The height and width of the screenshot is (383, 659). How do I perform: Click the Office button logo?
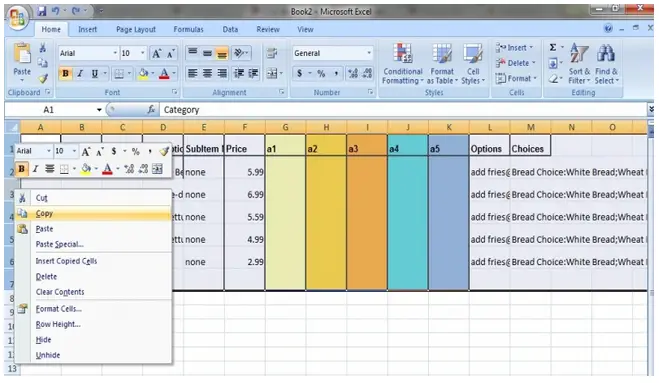18,18
